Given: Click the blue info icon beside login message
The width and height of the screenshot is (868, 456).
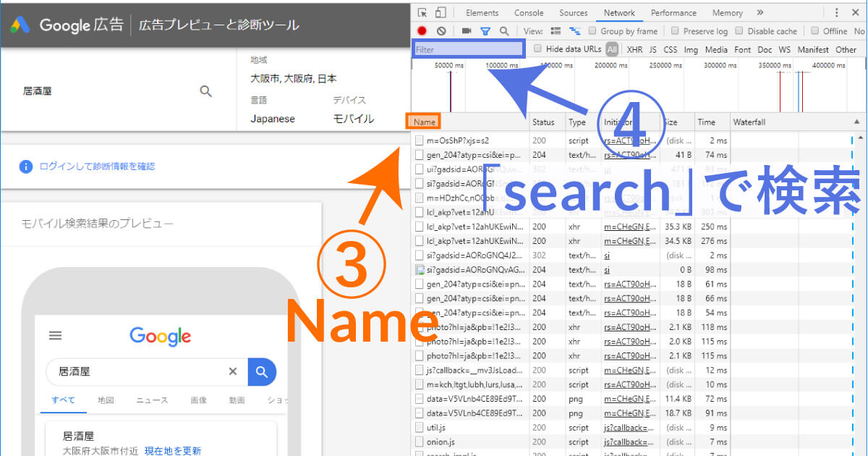Looking at the screenshot, I should [26, 166].
